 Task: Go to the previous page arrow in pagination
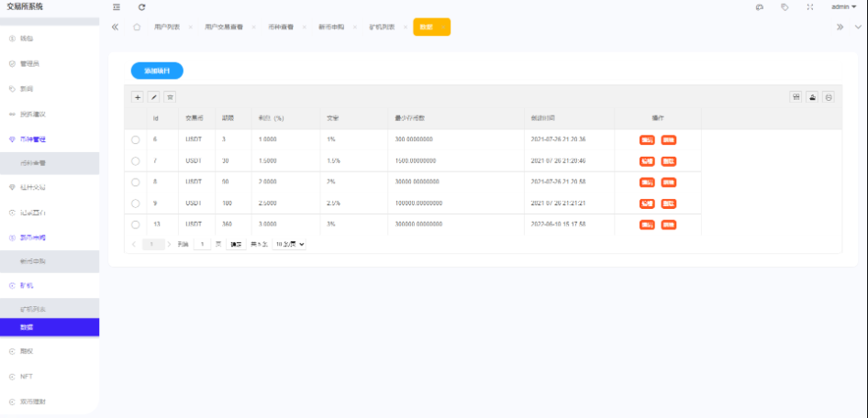[134, 244]
